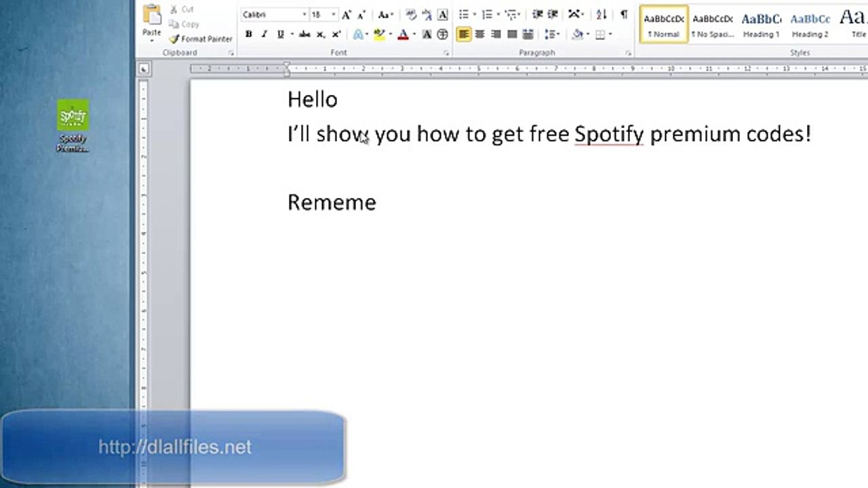Open the bullet library dropdown arrow
Viewport: 868px width, 488px height.
475,14
